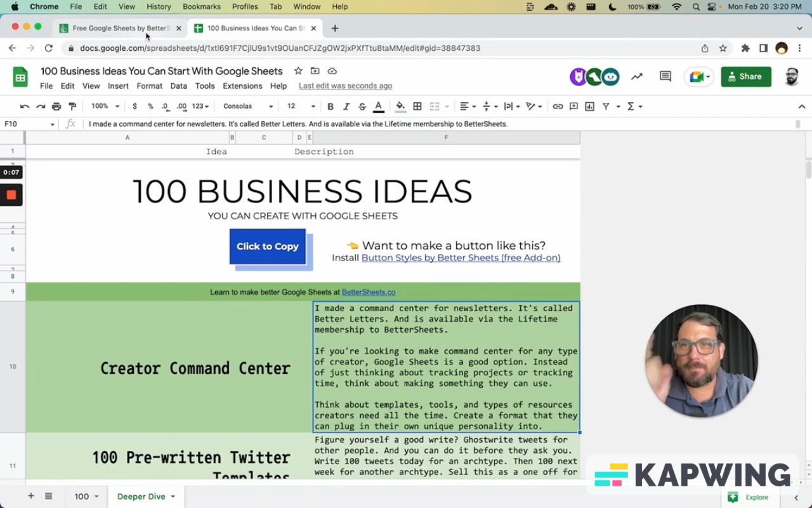Open the Data menu
This screenshot has width=812, height=508.
179,86
